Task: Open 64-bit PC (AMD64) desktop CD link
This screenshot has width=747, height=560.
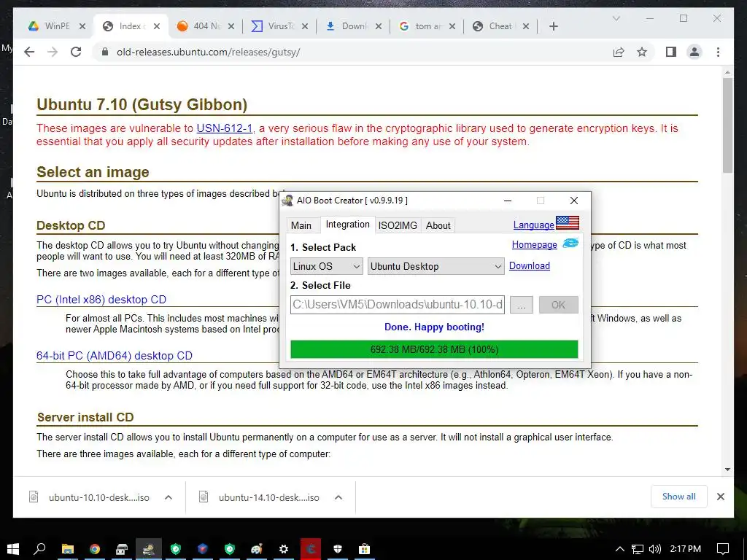Action: pos(115,356)
